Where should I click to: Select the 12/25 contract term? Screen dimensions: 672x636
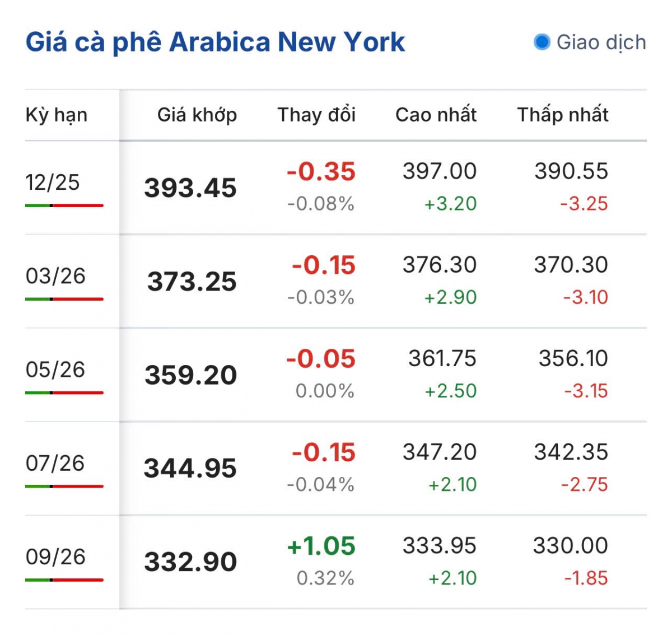pos(53,183)
